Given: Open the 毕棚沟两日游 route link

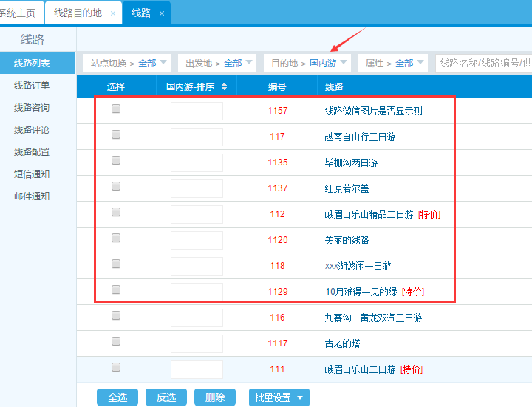Looking at the screenshot, I should click(x=351, y=163).
